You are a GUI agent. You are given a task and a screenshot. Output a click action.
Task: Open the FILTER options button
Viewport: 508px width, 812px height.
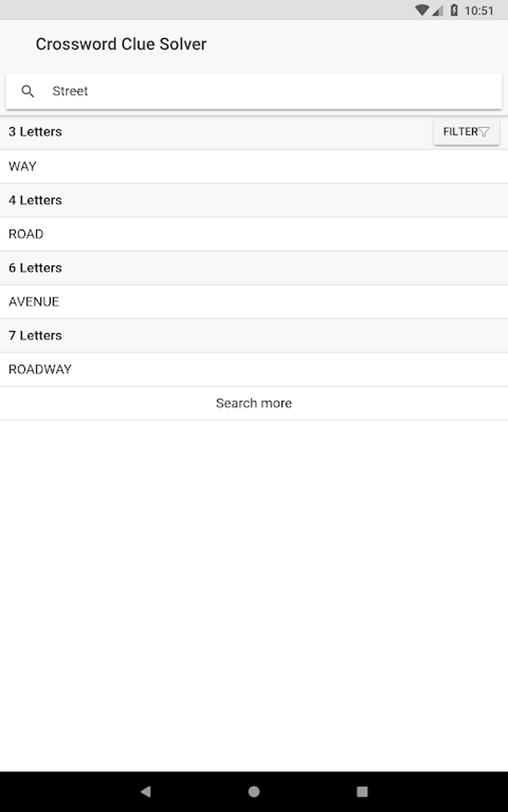pyautogui.click(x=466, y=132)
